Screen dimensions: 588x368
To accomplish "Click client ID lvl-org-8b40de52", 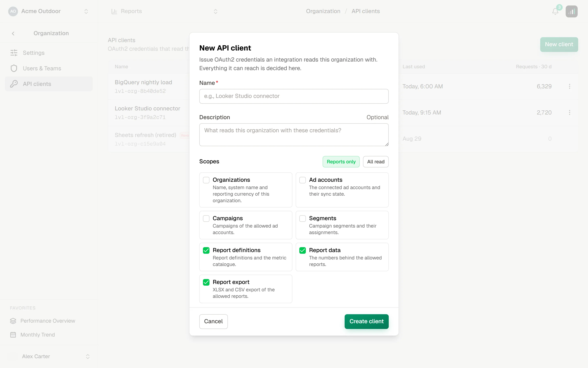I will click(140, 91).
